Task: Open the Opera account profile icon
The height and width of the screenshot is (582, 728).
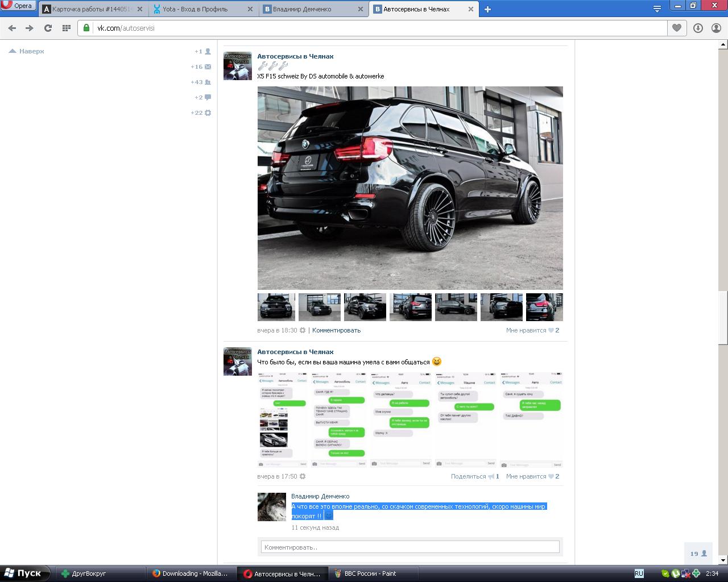Action: [x=716, y=28]
